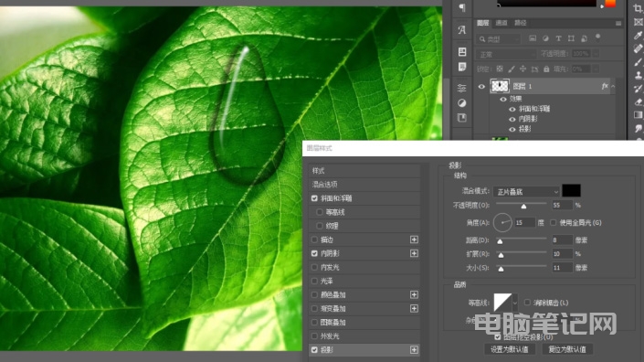This screenshot has height=362, width=644.
Task: Open the Glyphs panel icon
Action: (x=462, y=29)
